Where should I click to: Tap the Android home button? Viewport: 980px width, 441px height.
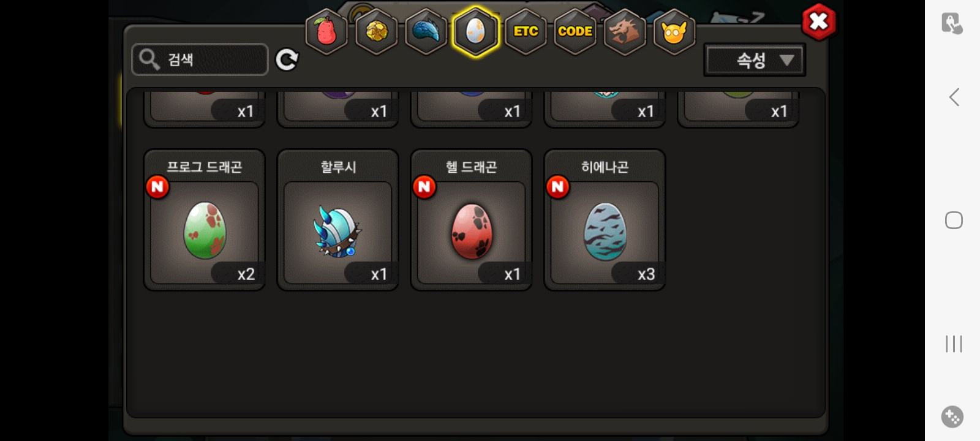tap(954, 220)
